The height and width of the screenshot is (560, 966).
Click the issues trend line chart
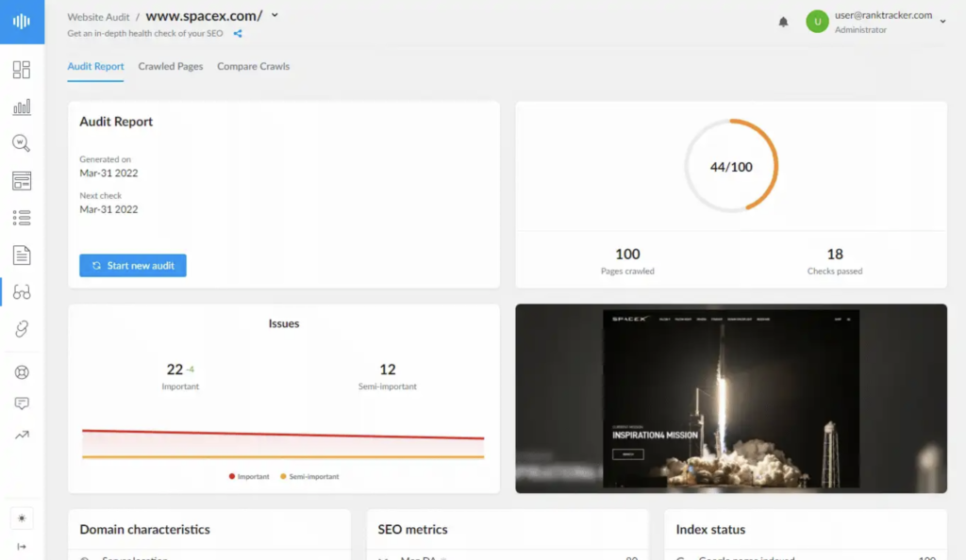click(283, 444)
